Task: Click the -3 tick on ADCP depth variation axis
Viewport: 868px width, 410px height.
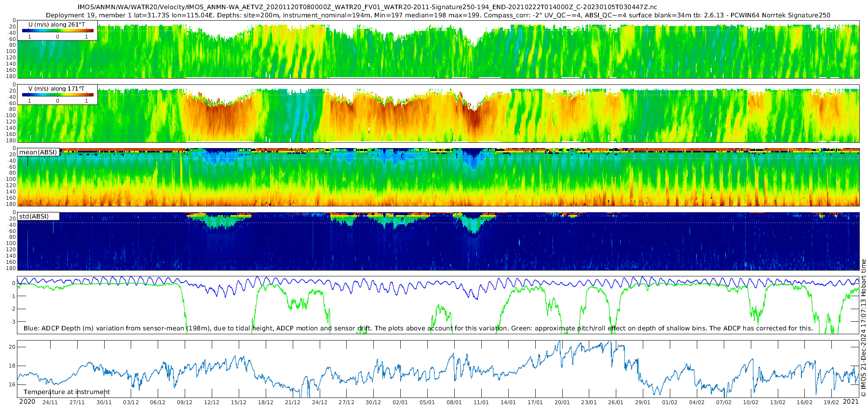Action: (13, 322)
